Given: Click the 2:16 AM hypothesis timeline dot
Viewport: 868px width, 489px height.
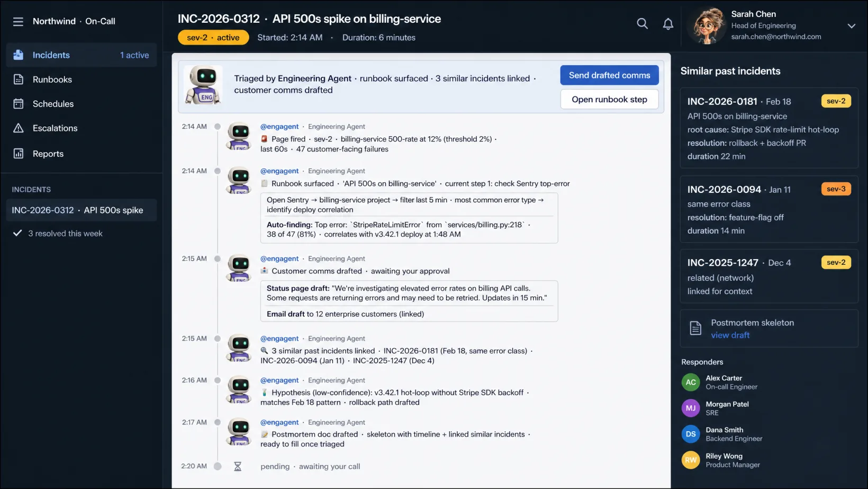Looking at the screenshot, I should pos(218,380).
